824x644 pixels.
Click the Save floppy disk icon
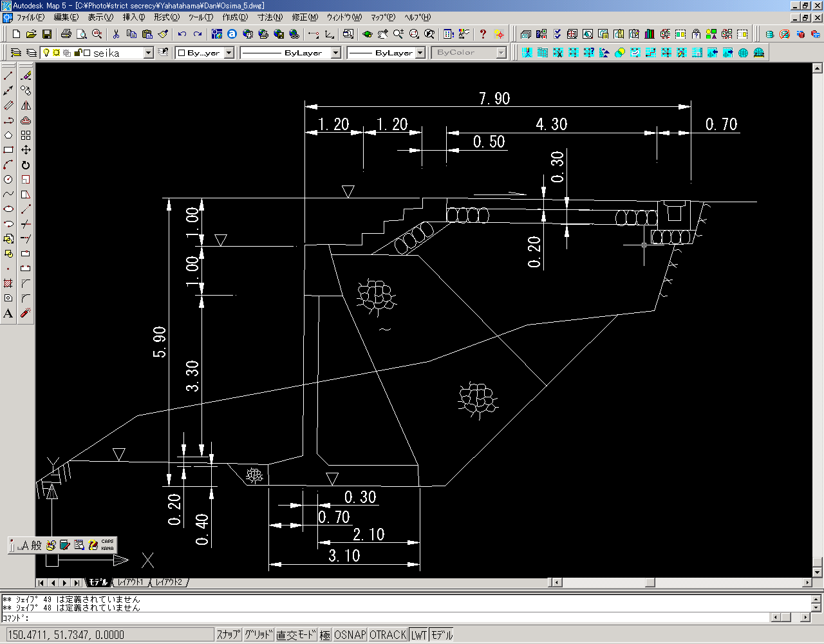[47, 34]
